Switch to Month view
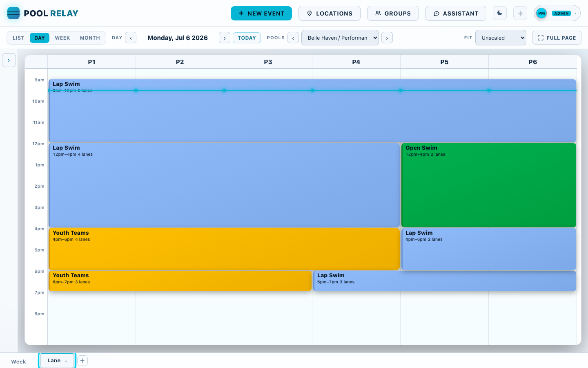Viewport: 588px width, 368px height. coord(90,38)
